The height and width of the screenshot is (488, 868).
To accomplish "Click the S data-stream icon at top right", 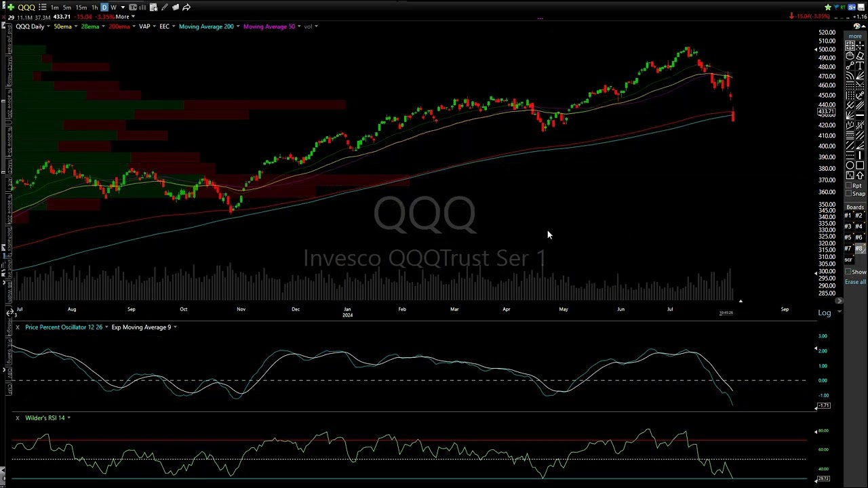I will (x=852, y=7).
